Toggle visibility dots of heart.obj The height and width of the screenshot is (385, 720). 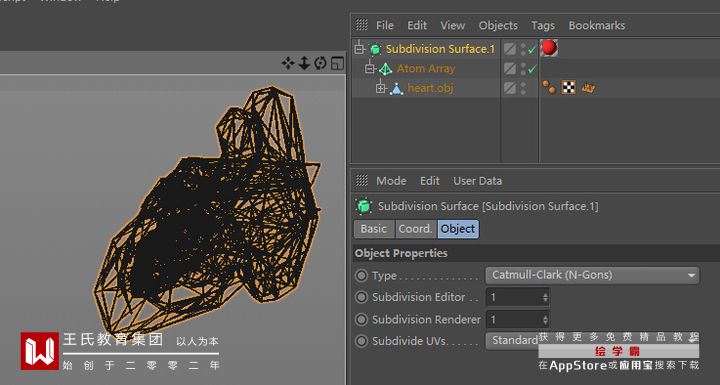(523, 88)
